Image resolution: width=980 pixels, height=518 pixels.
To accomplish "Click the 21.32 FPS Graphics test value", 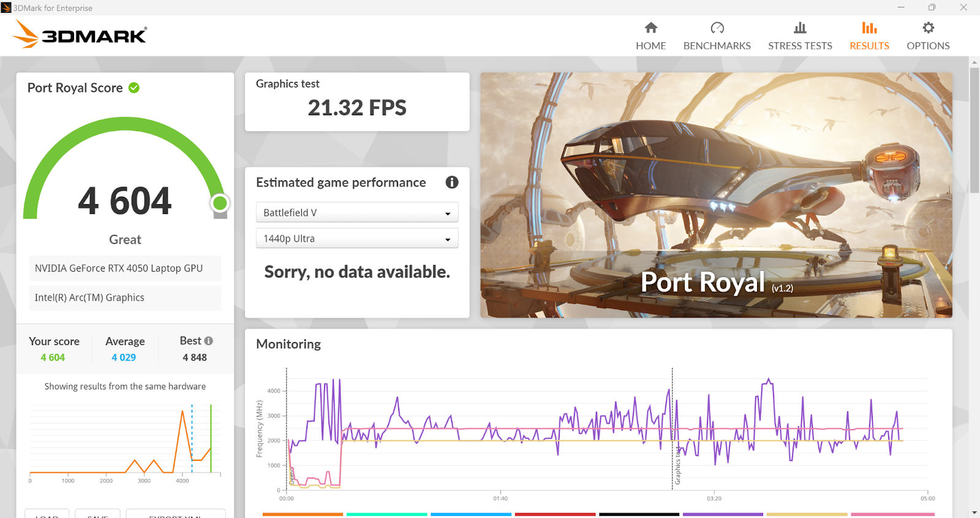I will (357, 108).
